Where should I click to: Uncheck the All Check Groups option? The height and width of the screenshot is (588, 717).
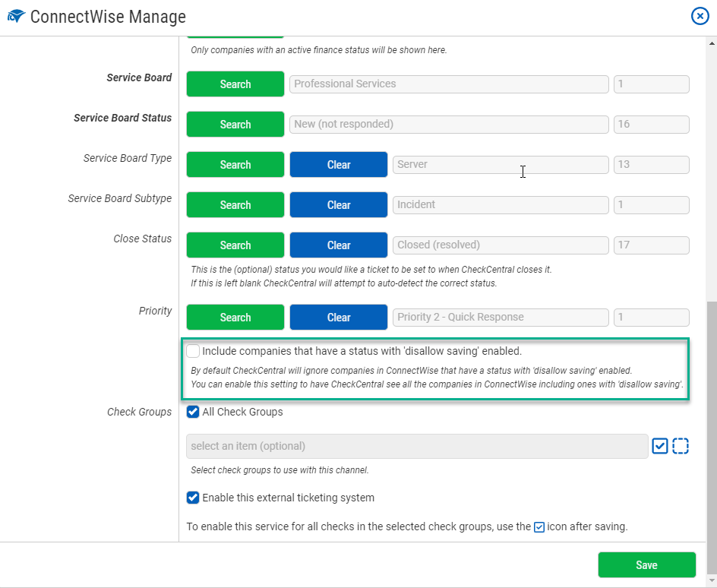coord(193,412)
